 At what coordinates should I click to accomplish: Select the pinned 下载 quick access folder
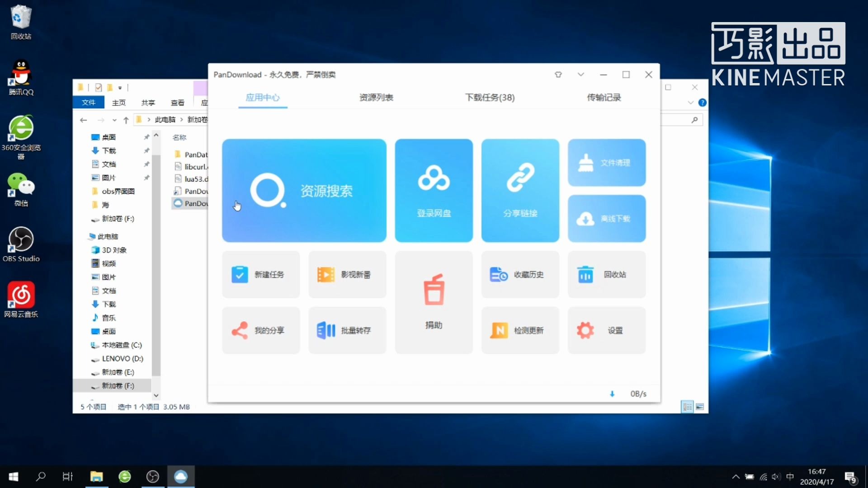click(108, 150)
